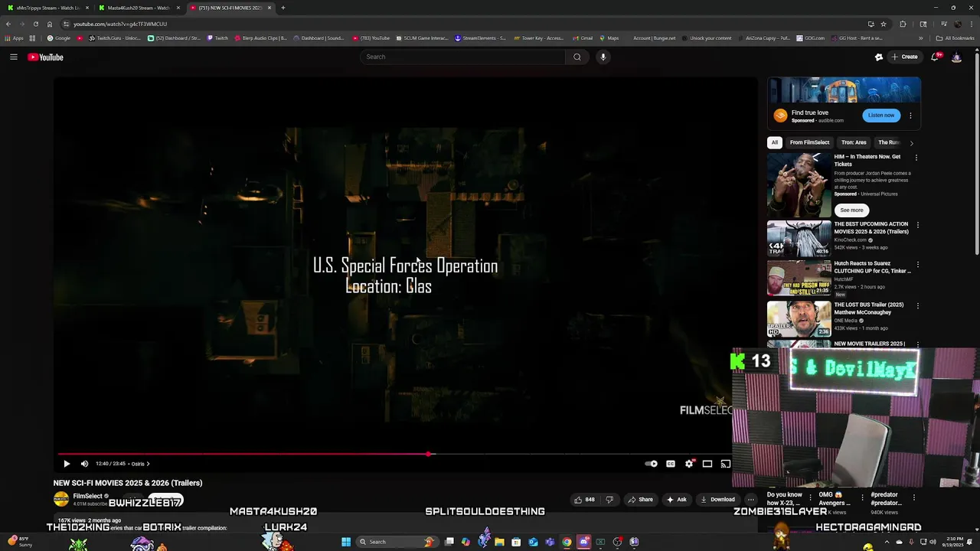Viewport: 980px width, 551px height.
Task: Expand the Osiris chapter list
Action: tap(140, 464)
